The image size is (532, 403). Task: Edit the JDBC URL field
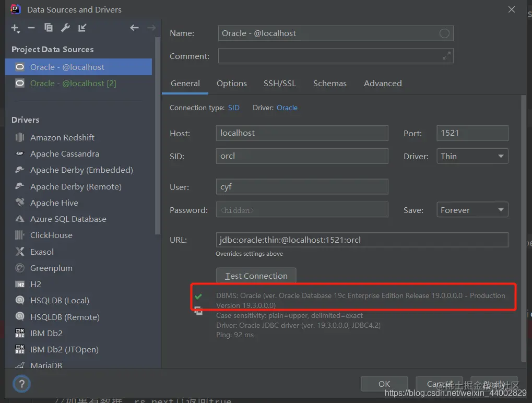[x=362, y=240]
